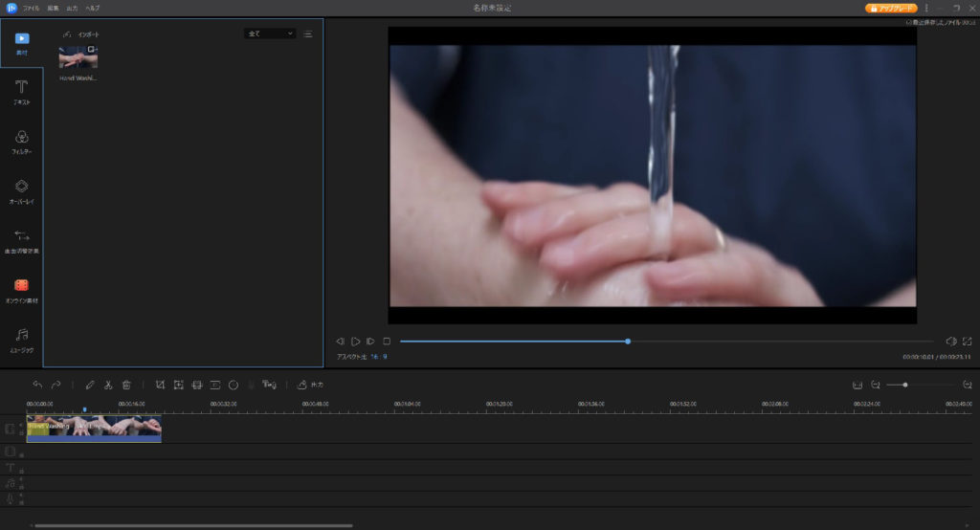The width and height of the screenshot is (980, 530).
Task: Stop the preview playback
Action: click(387, 342)
